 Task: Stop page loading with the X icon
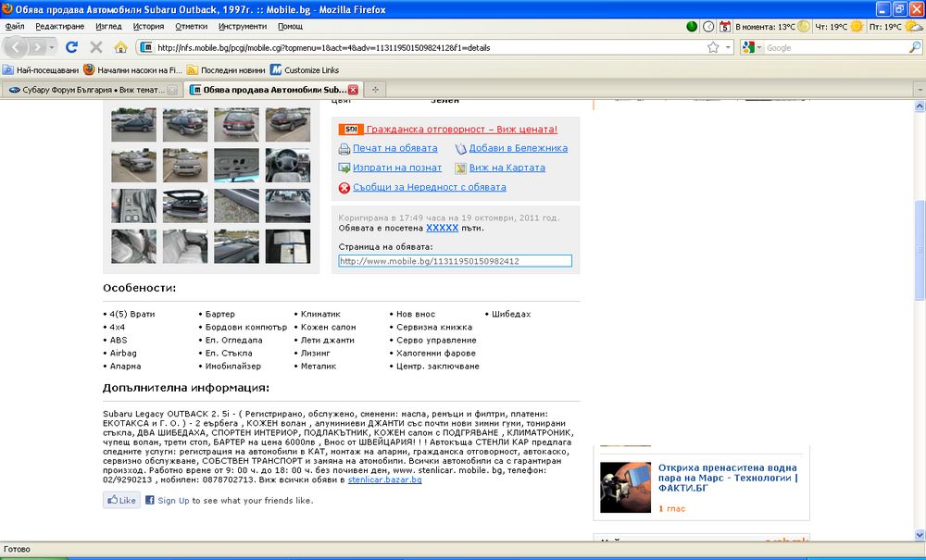click(95, 47)
